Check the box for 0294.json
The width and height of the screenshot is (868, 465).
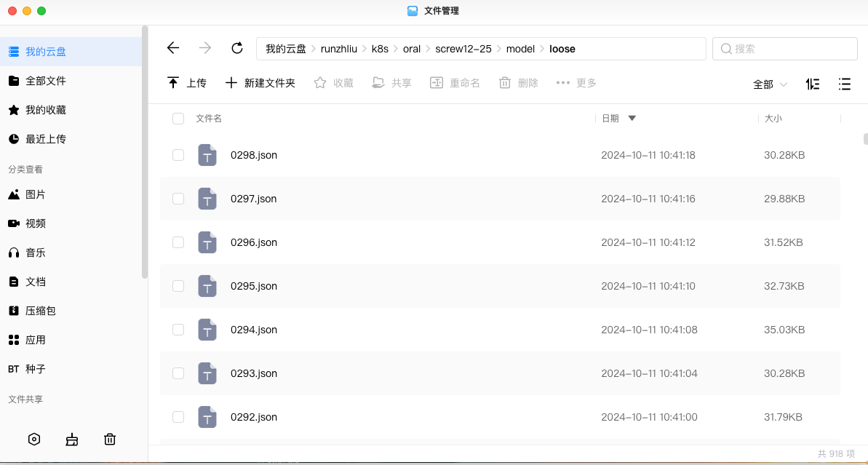pos(178,330)
